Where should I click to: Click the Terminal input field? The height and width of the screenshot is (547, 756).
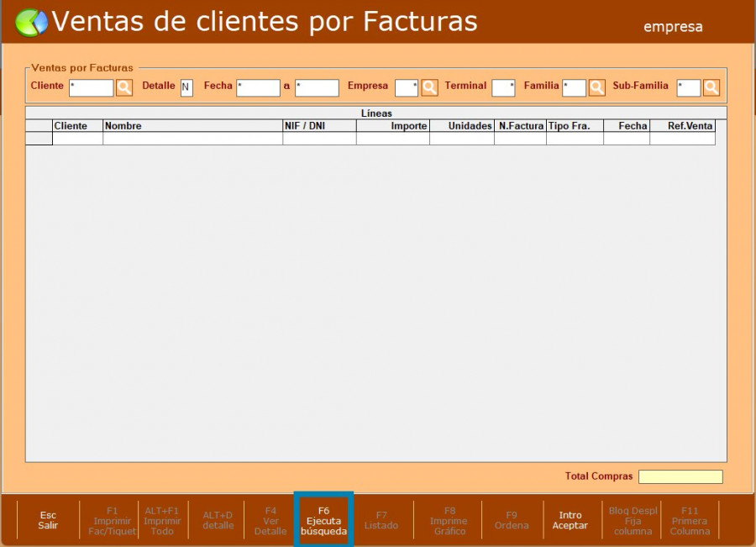503,87
